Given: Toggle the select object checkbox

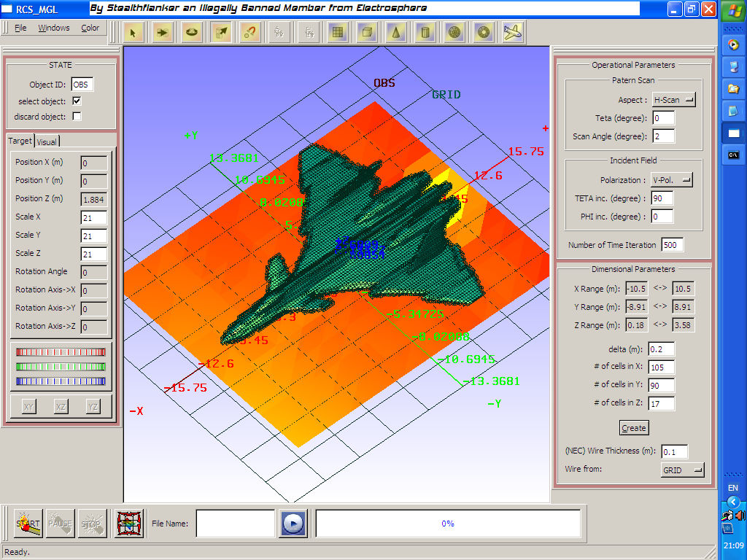Looking at the screenshot, I should (x=77, y=101).
